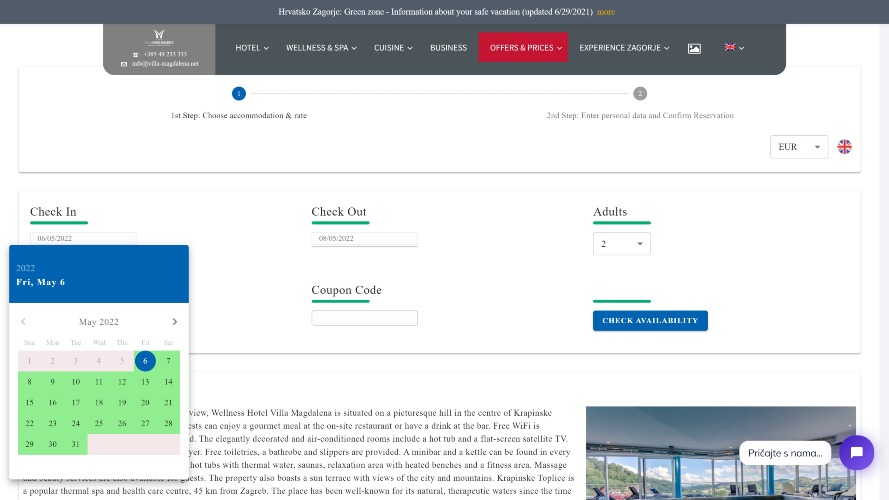Expand the HOTEL menu
Viewport: 889px width, 500px height.
click(252, 48)
